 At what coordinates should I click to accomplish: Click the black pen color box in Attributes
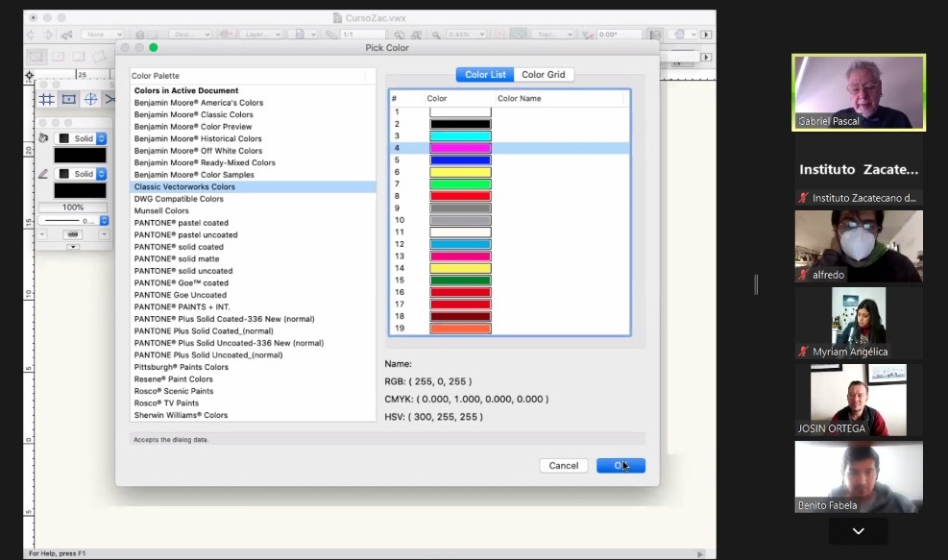point(80,190)
